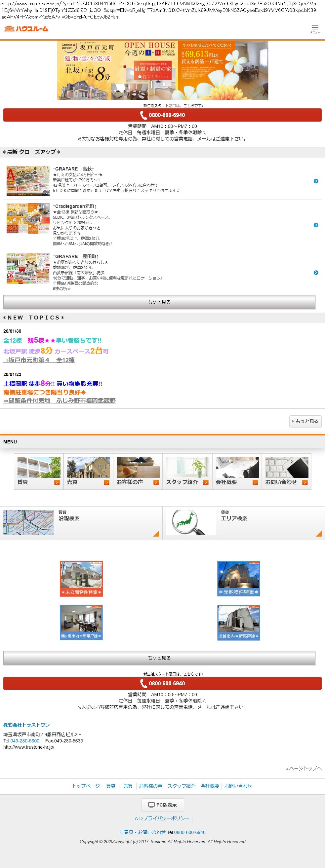This screenshot has width=325, height=868.
Task: Click the ↑GRAFARE 豊田町↑ title text
Action: click(76, 256)
